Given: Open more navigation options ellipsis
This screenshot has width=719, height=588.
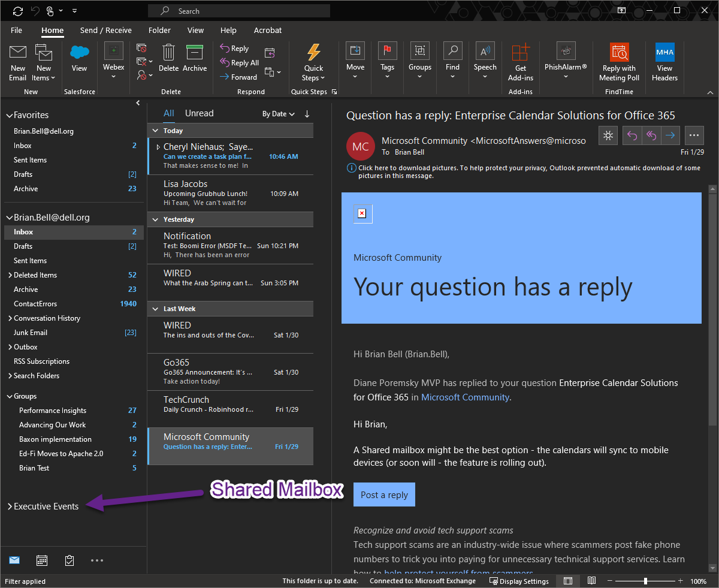Looking at the screenshot, I should 97,560.
